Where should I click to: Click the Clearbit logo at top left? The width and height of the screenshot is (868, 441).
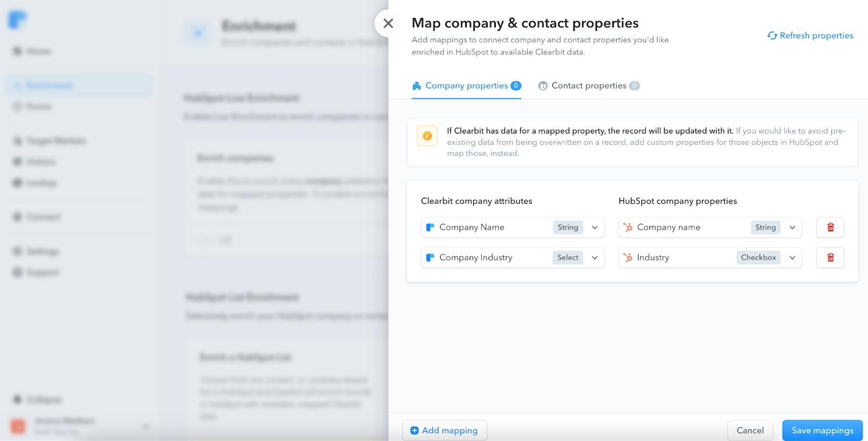tap(17, 20)
